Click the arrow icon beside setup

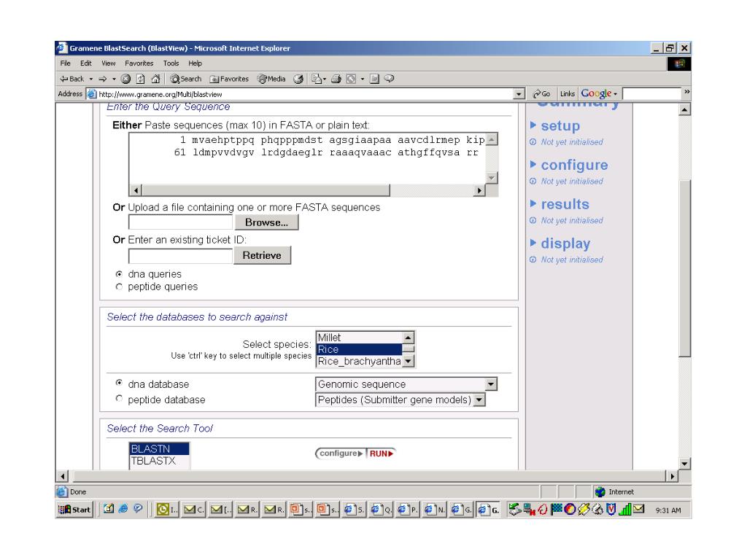[533, 125]
